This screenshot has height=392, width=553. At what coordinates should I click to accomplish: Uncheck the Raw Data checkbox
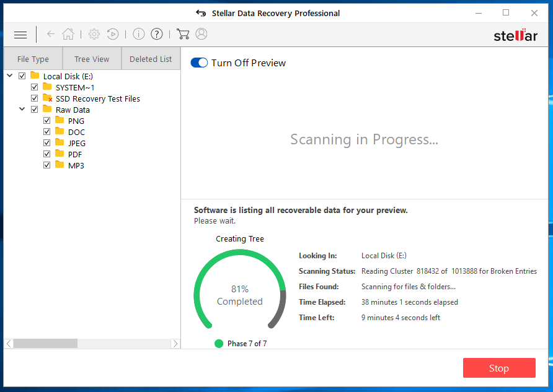34,109
